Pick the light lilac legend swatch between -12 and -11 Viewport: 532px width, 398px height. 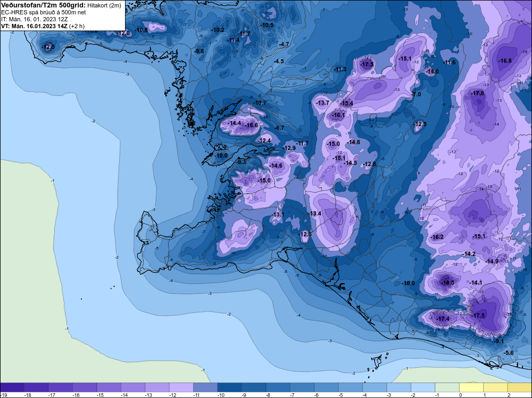pyautogui.click(x=181, y=387)
